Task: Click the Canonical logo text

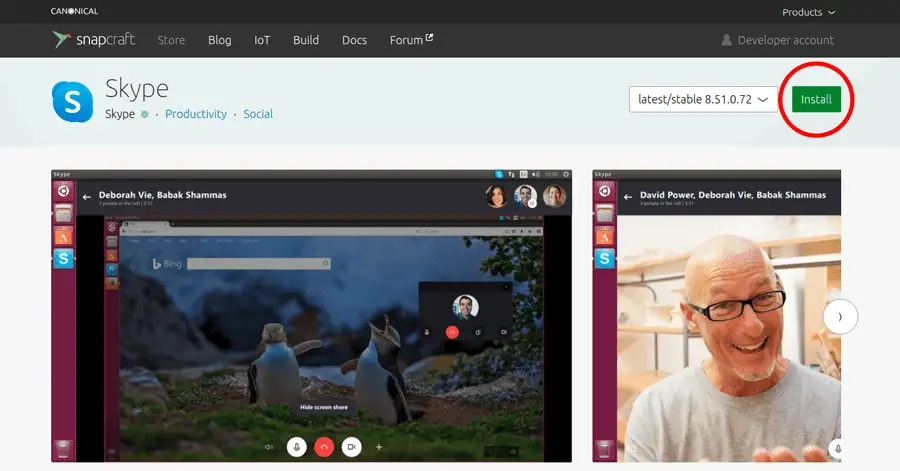Action: click(74, 11)
